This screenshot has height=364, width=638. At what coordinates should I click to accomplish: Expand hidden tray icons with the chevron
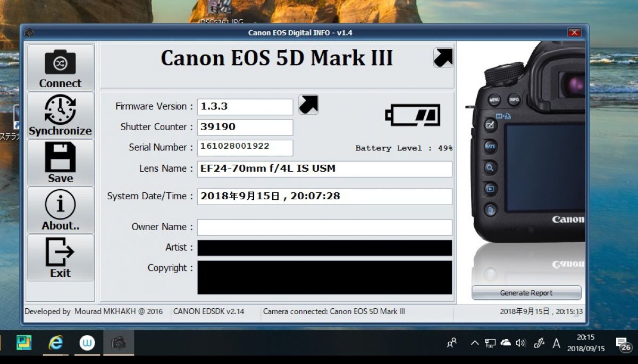point(475,343)
